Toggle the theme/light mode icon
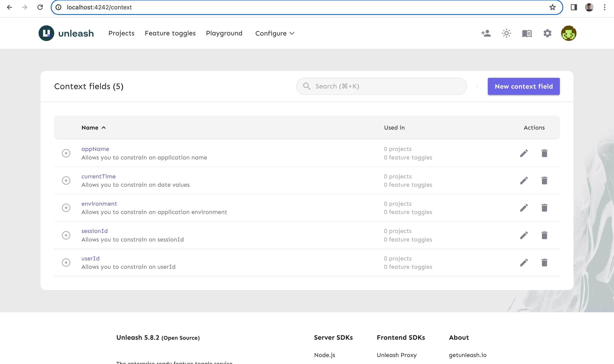Screen dimensions: 614x364 [x=506, y=33]
